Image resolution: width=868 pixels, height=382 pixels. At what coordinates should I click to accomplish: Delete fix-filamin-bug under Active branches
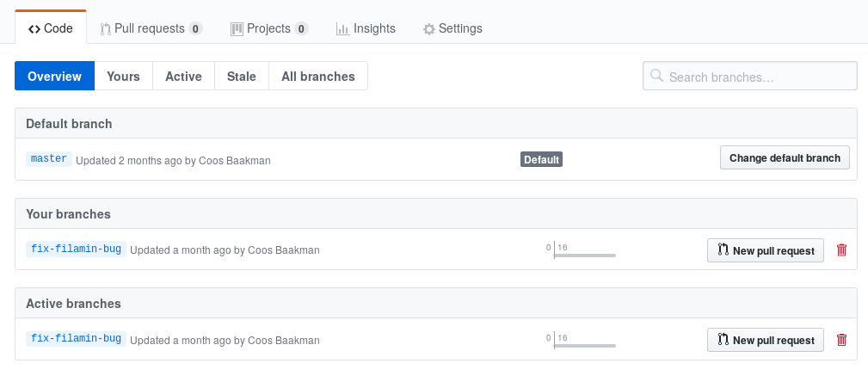coord(841,340)
